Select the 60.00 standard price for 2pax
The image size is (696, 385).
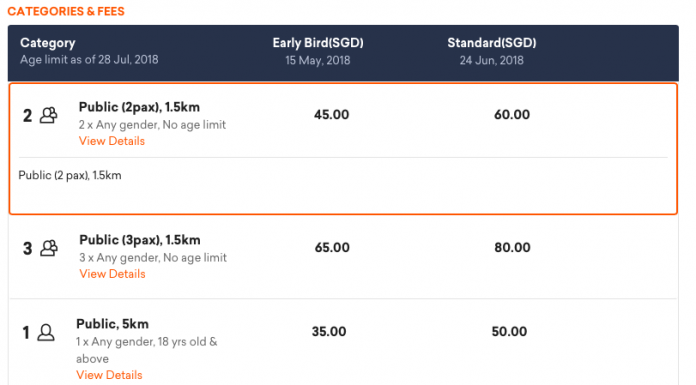(512, 115)
